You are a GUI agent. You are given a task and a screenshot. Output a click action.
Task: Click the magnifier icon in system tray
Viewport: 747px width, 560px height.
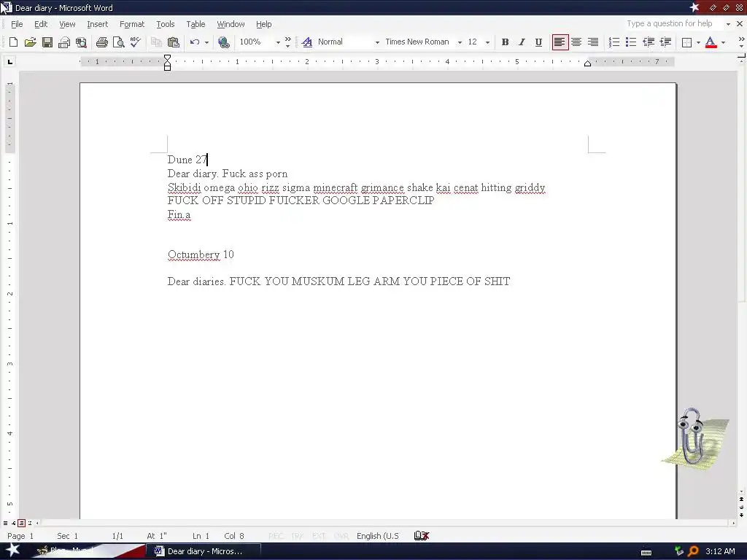693,551
